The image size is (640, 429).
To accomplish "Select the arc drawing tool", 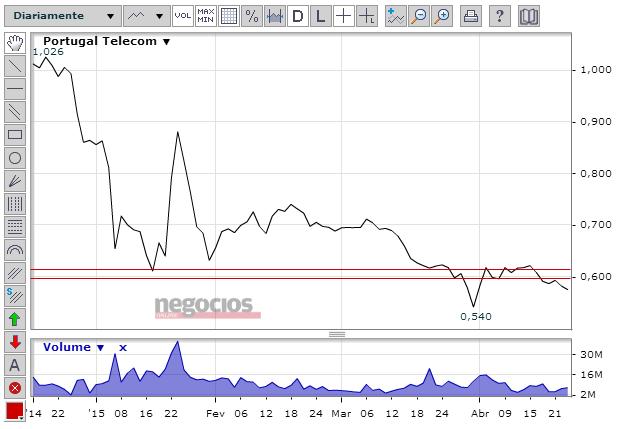I will (x=15, y=249).
